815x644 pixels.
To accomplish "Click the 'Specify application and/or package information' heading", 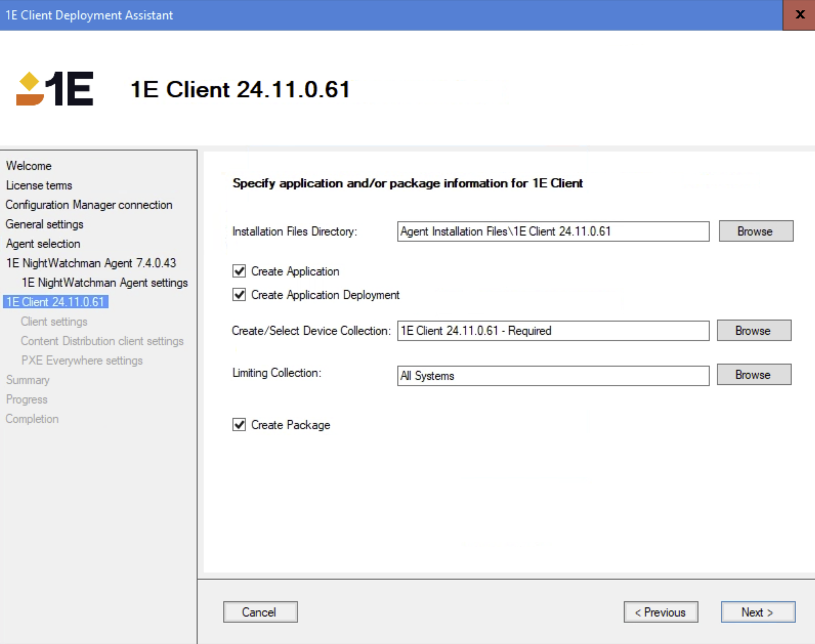I will click(x=407, y=183).
